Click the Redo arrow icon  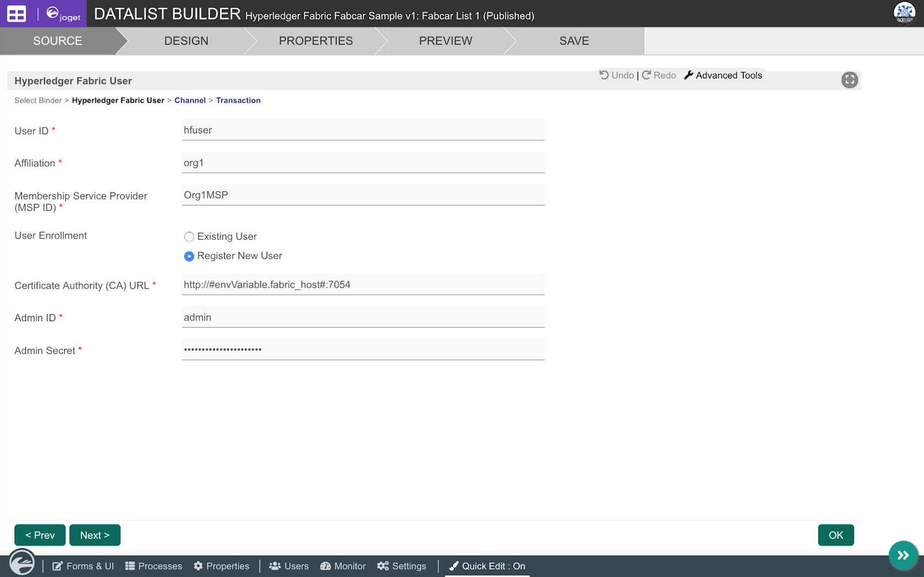coord(646,75)
